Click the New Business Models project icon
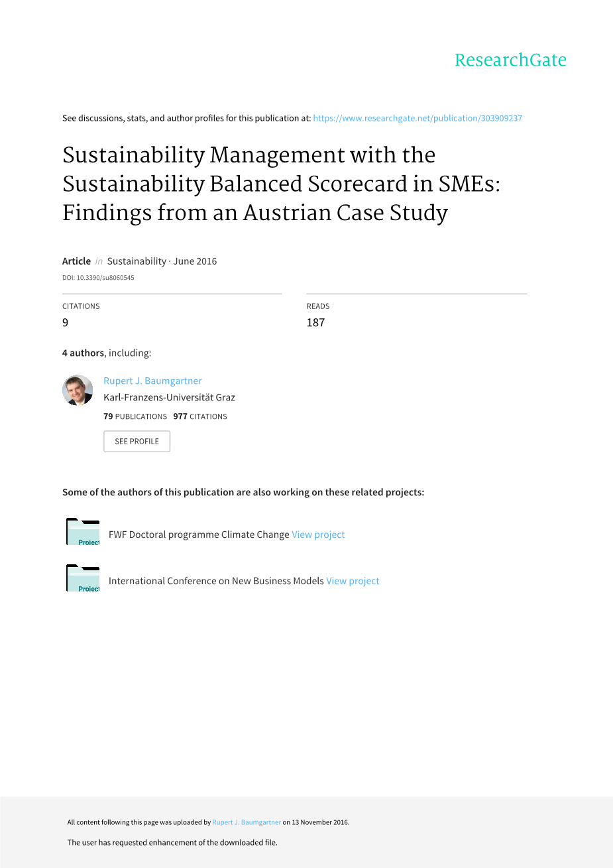613x868 pixels. pos(83,578)
